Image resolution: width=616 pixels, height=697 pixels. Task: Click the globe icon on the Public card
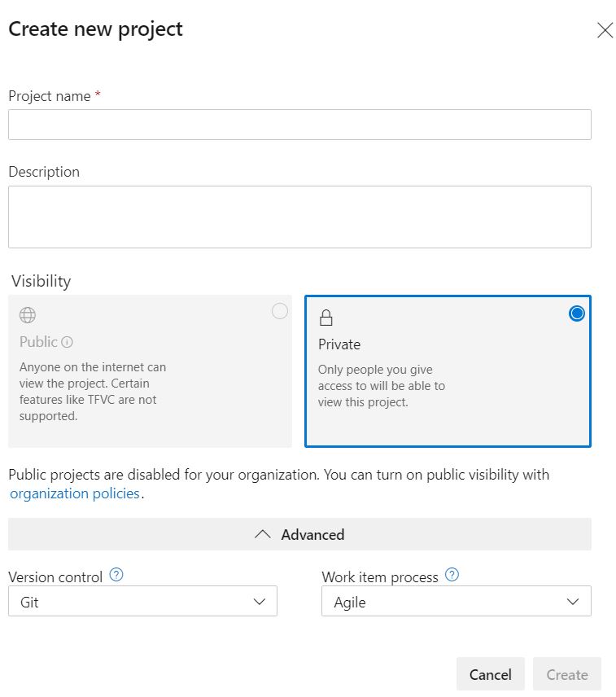[28, 315]
